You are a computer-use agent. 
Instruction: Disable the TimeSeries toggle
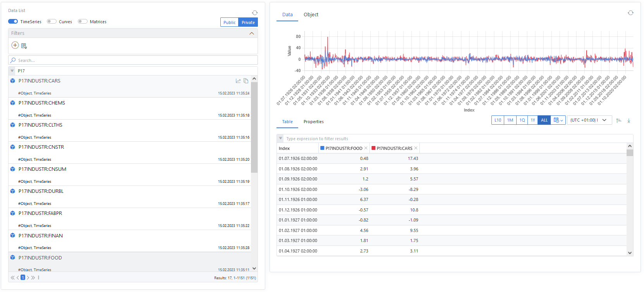pos(13,22)
